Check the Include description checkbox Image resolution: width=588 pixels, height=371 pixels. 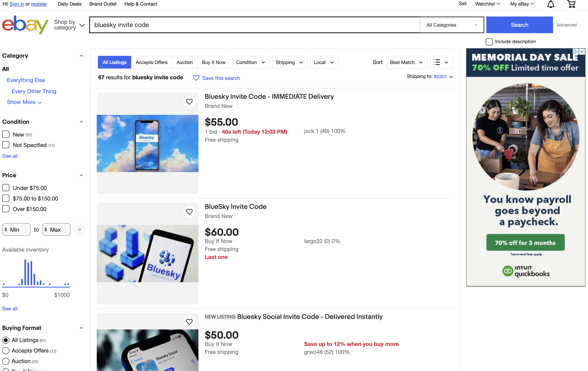pos(489,42)
